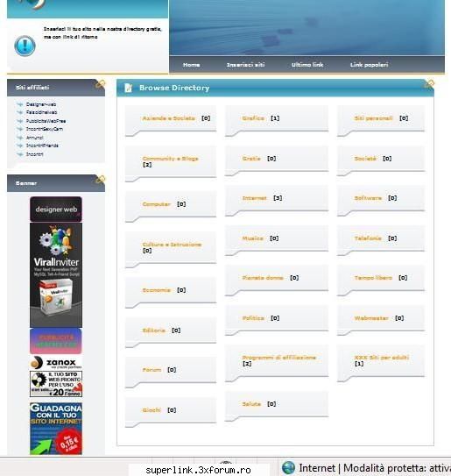This screenshot has height=476, width=451.
Task: Browse the Politica category
Action: click(253, 318)
